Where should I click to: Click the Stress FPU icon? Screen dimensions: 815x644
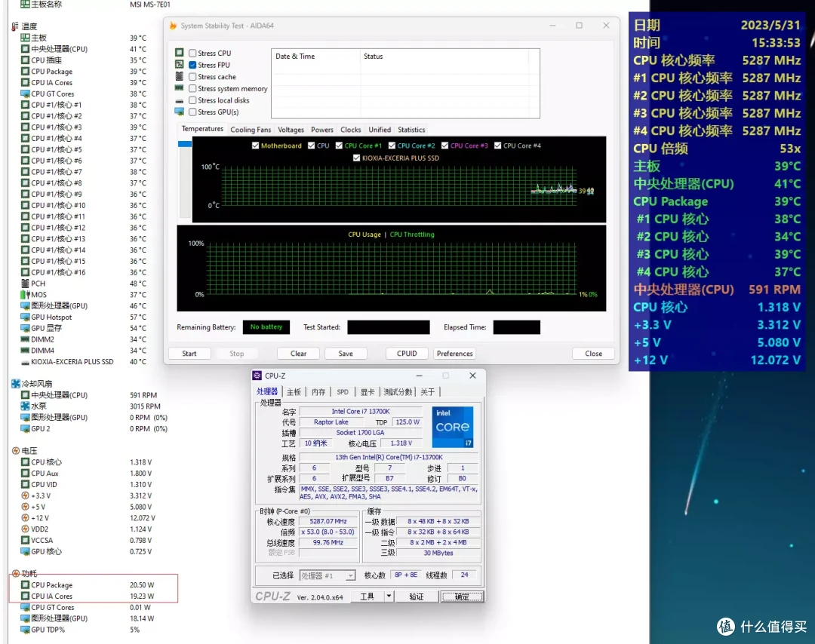[180, 64]
